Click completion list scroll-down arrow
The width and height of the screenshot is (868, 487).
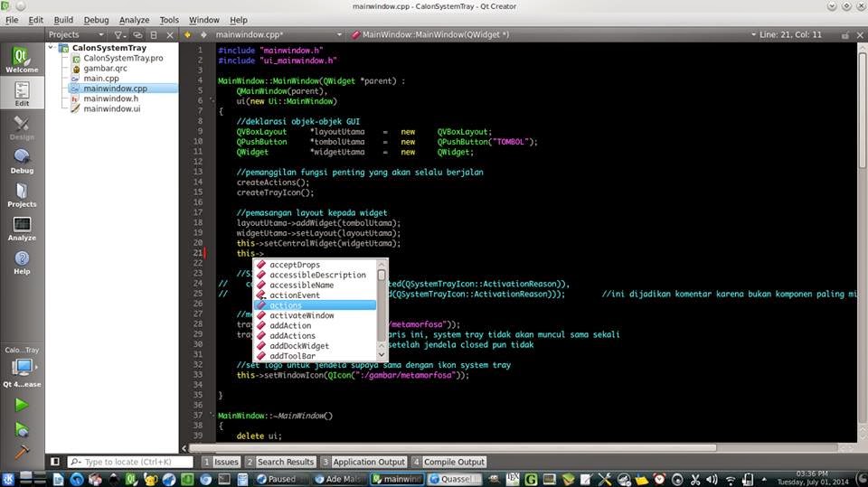pos(381,355)
